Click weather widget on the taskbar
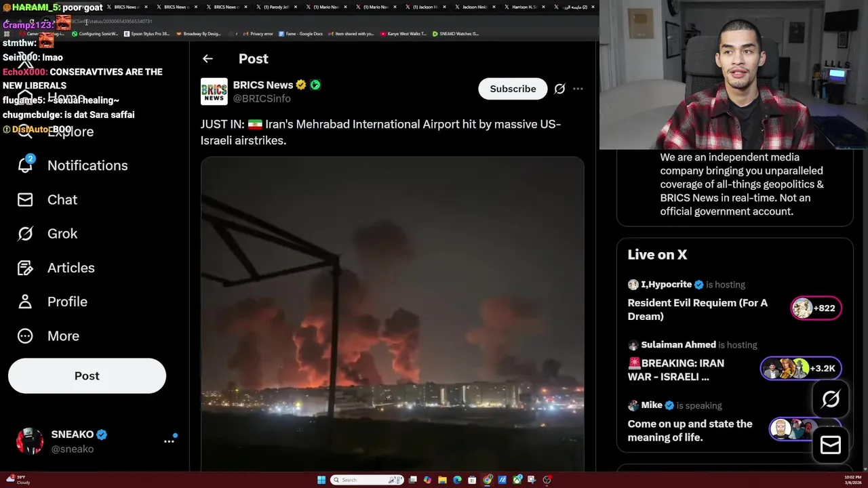 [x=18, y=480]
